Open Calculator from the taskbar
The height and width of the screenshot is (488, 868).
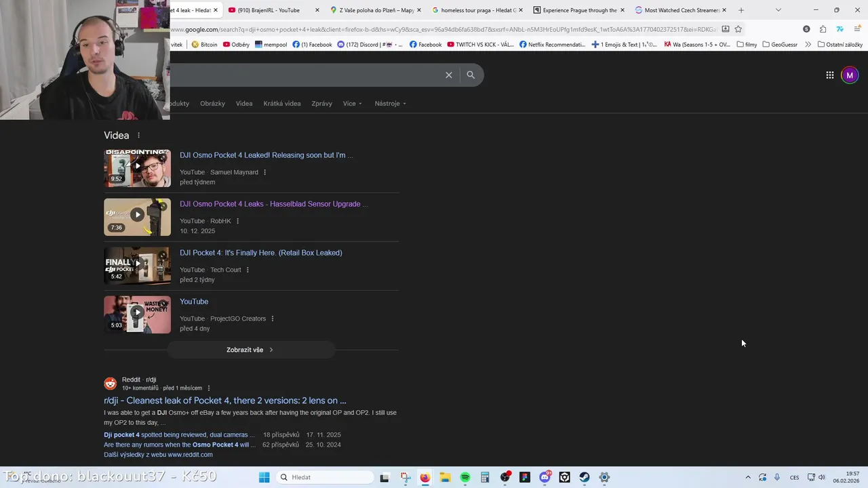click(485, 477)
